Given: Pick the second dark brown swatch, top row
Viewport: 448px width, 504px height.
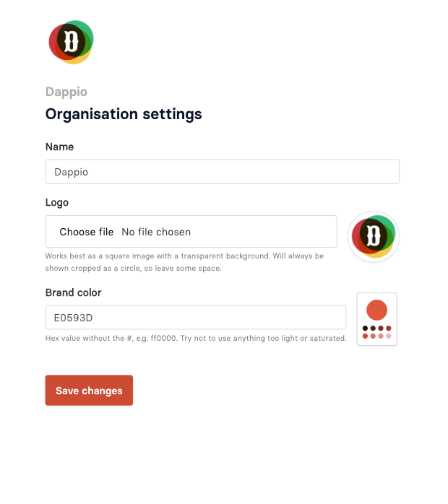Looking at the screenshot, I should [x=373, y=329].
